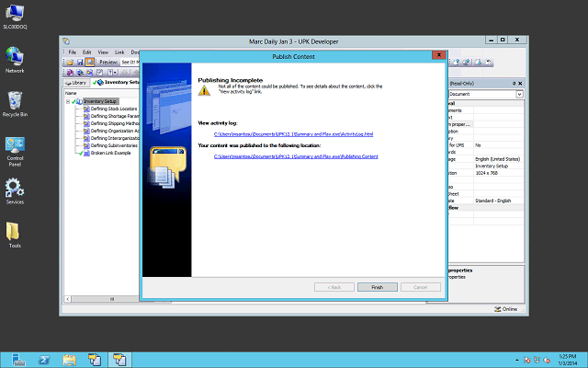Screen dimensions: 588x368
Task: Select Defining Shipping Methods topic
Action: click(115, 123)
